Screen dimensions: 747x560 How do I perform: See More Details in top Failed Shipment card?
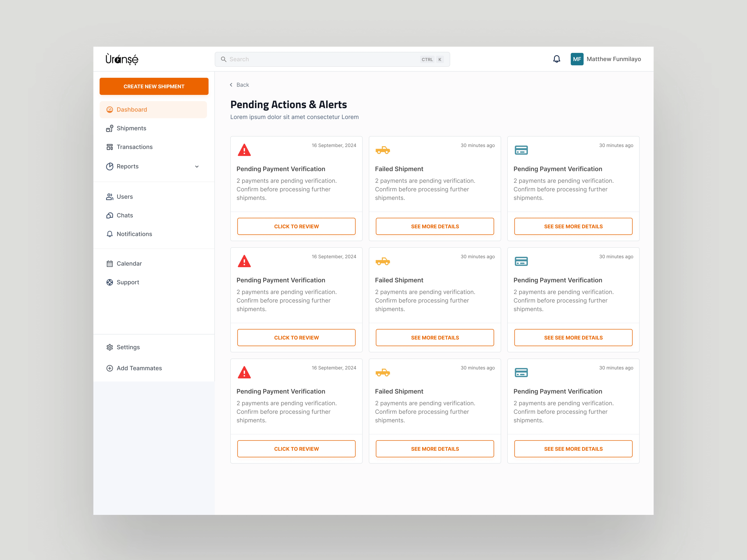(435, 227)
